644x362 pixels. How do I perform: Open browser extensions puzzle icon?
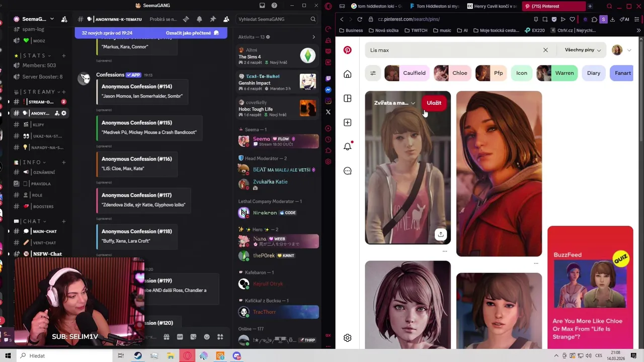click(x=594, y=19)
